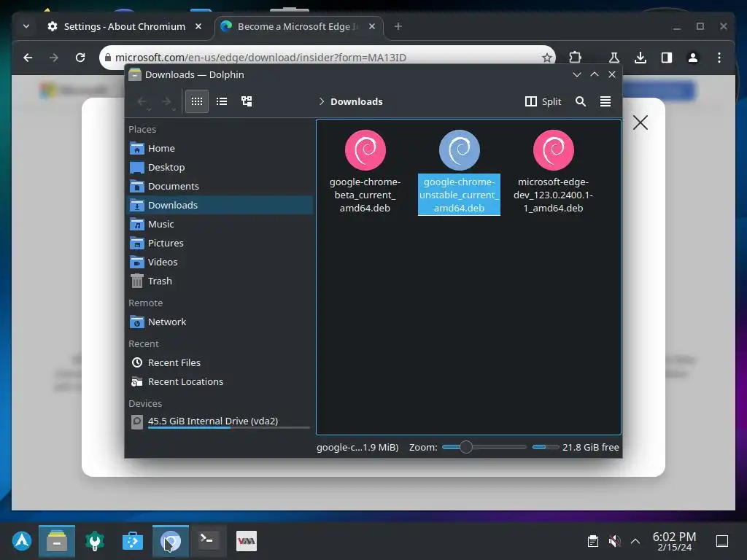Image resolution: width=747 pixels, height=560 pixels.
Task: Open Trash in Places panel
Action: pos(220,281)
